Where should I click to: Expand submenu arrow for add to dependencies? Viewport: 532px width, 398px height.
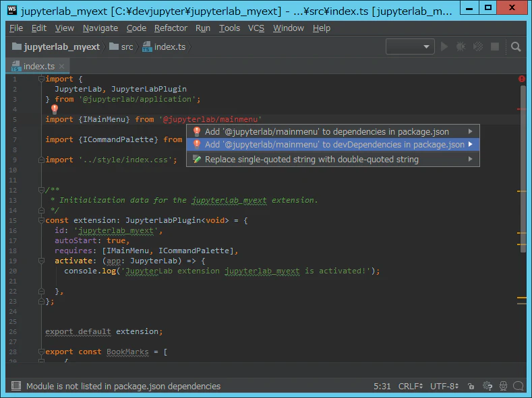[470, 131]
